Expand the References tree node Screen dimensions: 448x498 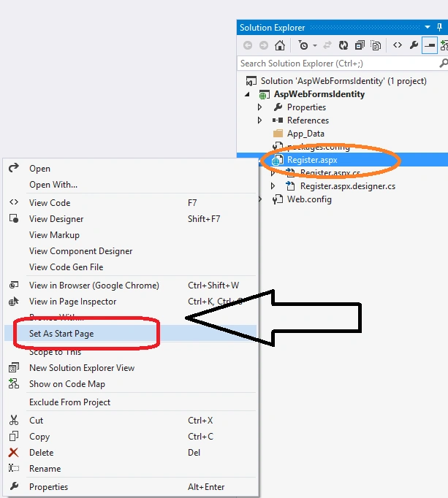click(x=259, y=120)
